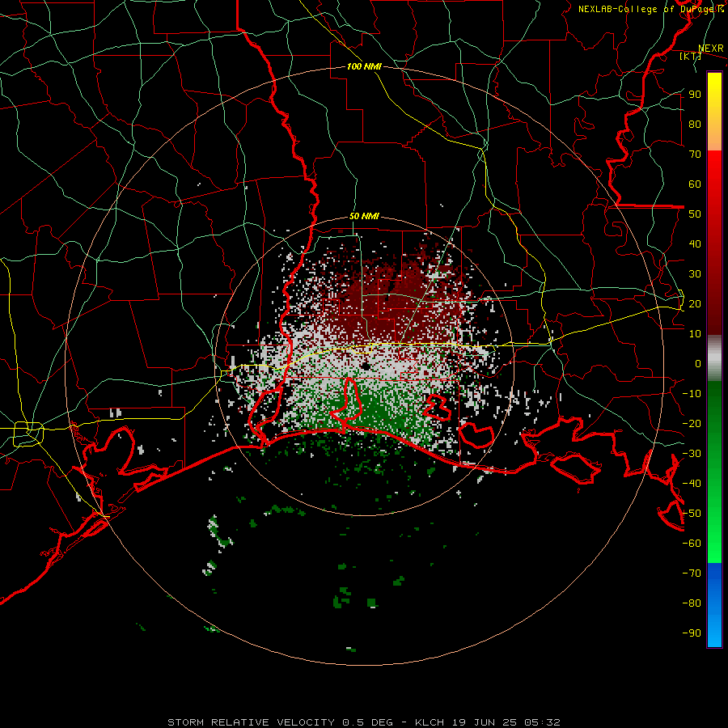Click the -20 value on scale
This screenshot has height=728, width=728.
(692, 424)
